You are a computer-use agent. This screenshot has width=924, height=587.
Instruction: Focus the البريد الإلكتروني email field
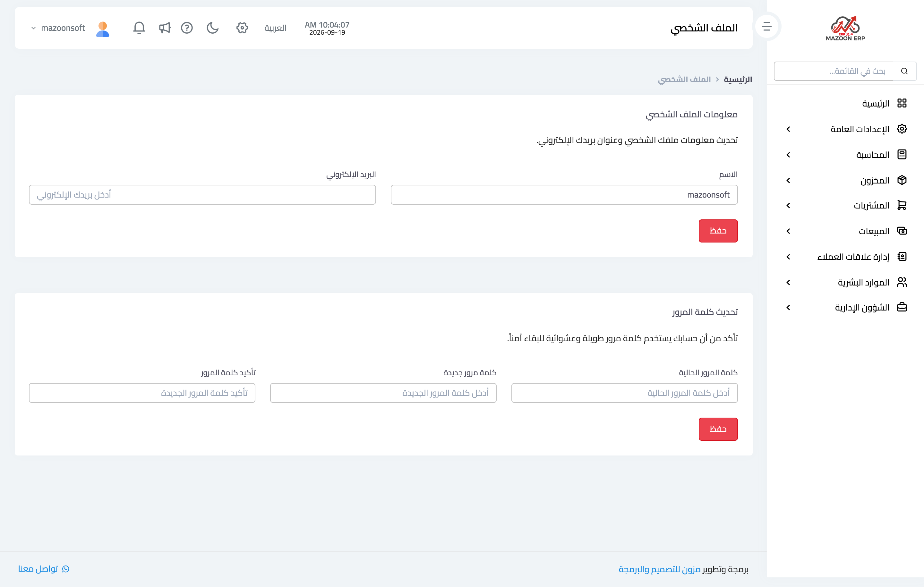coord(202,194)
